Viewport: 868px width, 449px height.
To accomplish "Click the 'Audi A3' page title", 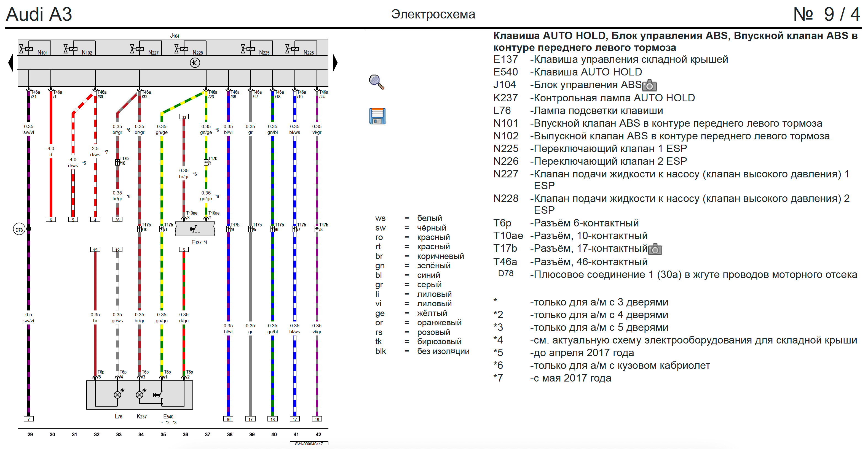I will [39, 14].
